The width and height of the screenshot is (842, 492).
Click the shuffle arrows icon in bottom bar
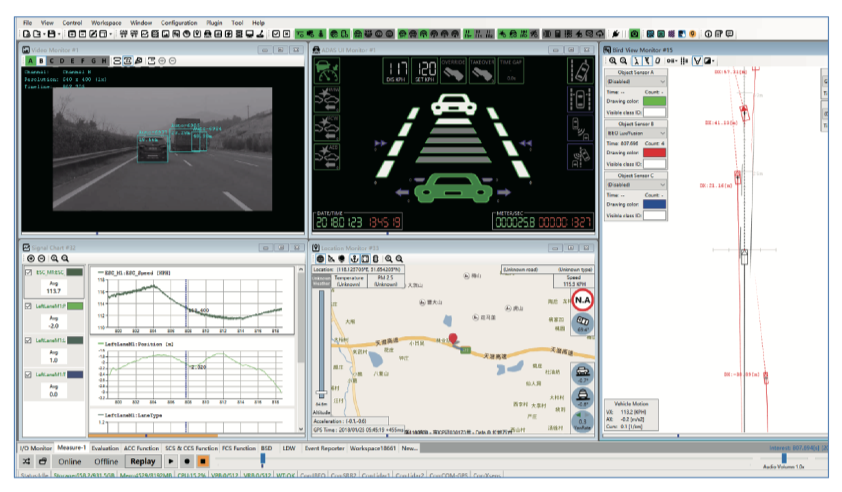(26, 461)
